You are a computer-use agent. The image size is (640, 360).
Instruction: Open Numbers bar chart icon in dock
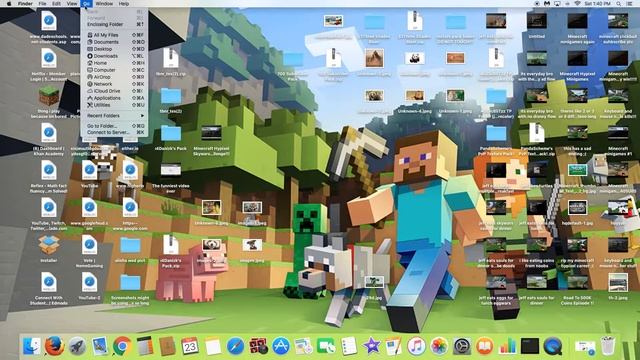[x=507, y=347]
